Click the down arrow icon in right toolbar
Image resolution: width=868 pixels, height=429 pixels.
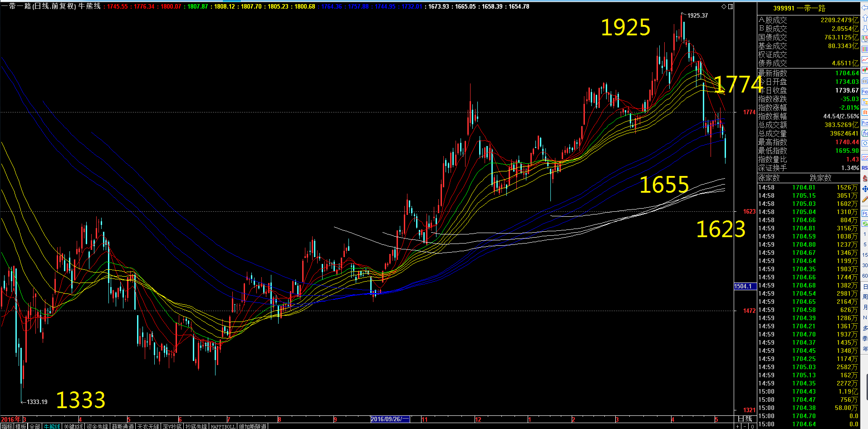(864, 28)
